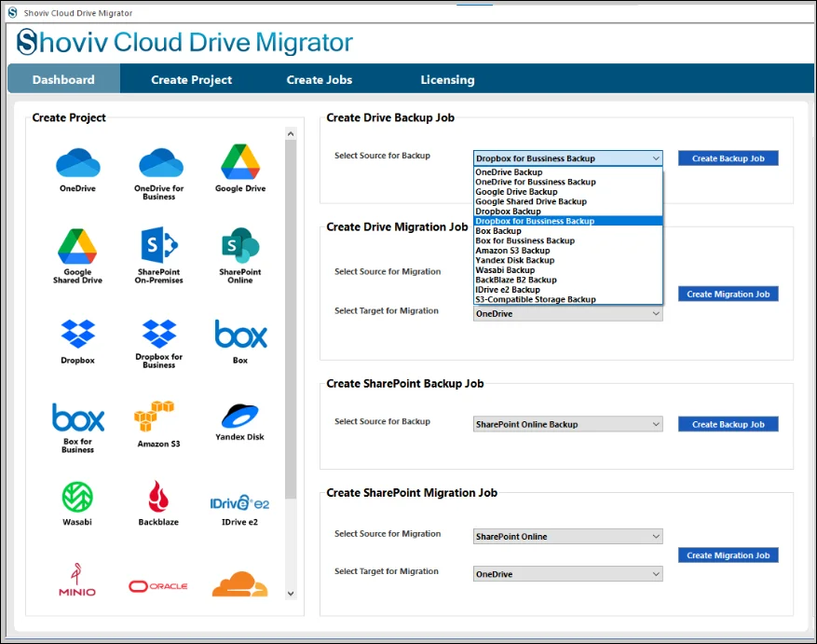Choose the MinIO project icon
The height and width of the screenshot is (644, 817).
[x=76, y=580]
